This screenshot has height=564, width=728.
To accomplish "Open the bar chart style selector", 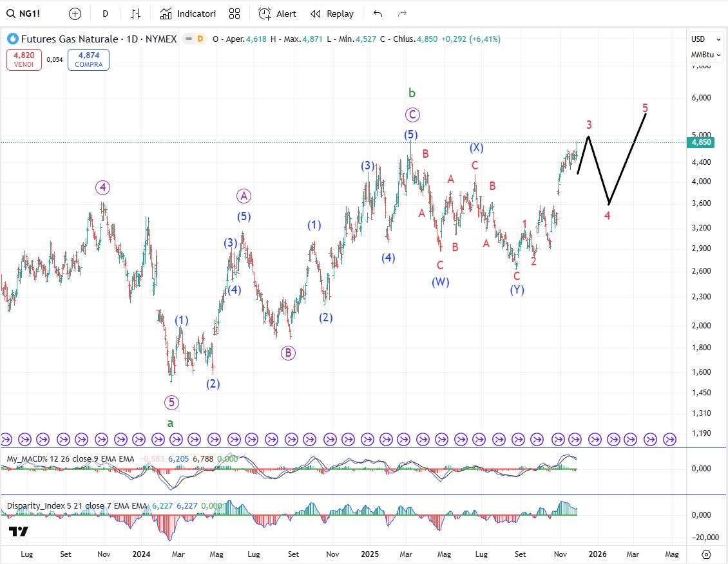I will click(x=135, y=14).
